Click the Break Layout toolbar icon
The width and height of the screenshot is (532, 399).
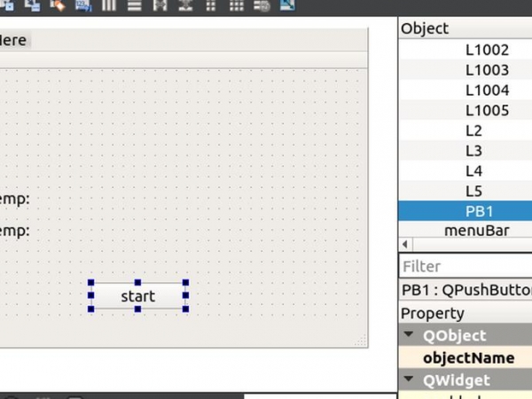pyautogui.click(x=262, y=5)
